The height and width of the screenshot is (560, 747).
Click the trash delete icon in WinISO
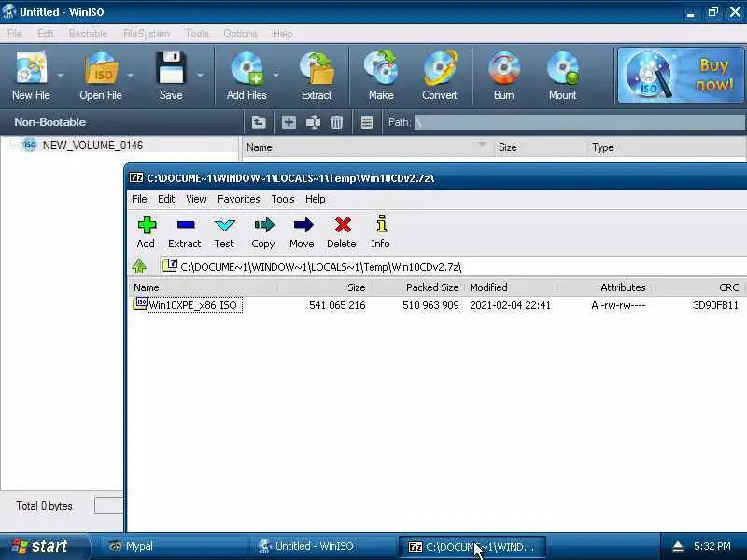[x=337, y=122]
